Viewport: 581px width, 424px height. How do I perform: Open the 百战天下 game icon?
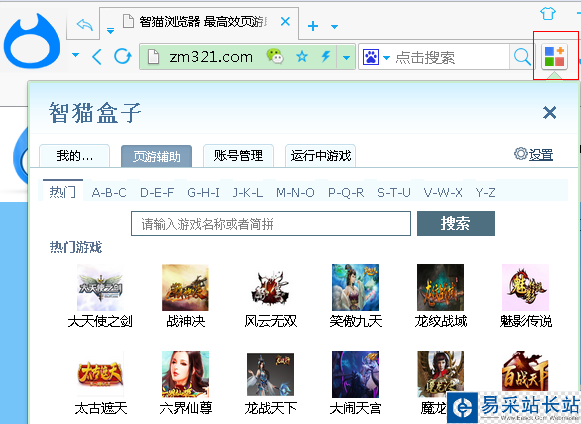[525, 372]
